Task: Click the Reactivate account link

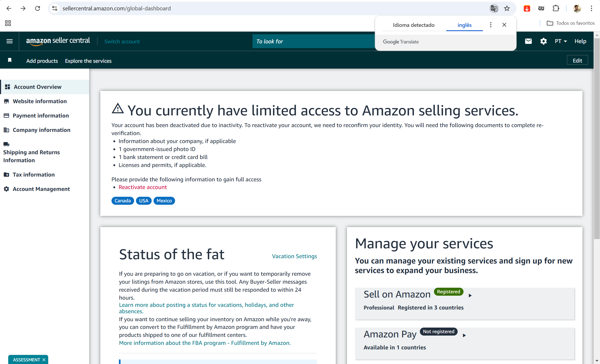Action: click(x=143, y=187)
